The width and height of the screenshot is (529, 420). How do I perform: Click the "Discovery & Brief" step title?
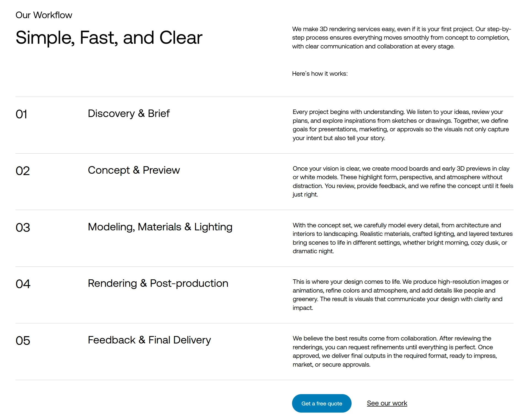coord(129,113)
